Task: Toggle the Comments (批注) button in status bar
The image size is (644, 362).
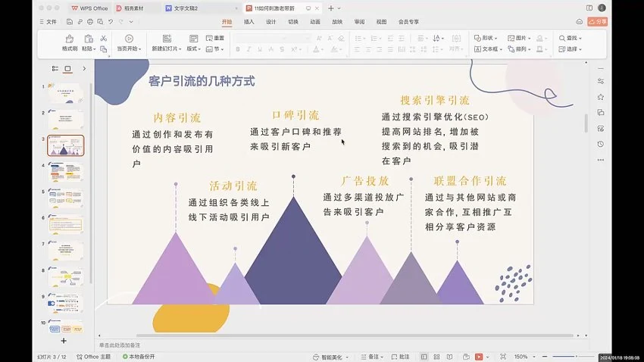Action: [x=401, y=357]
